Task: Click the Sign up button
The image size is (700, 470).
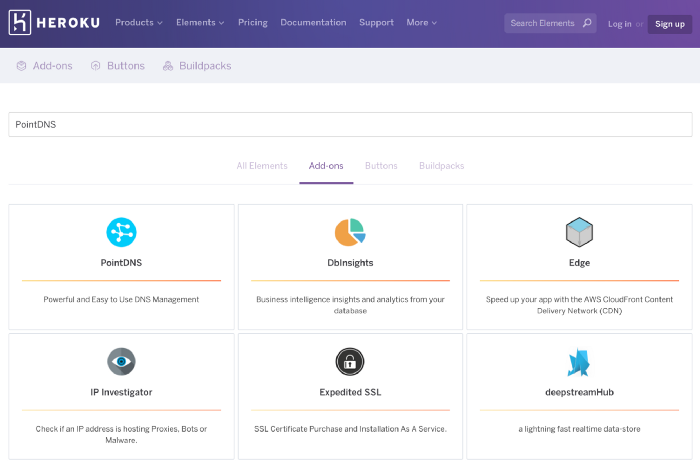Action: click(x=670, y=24)
